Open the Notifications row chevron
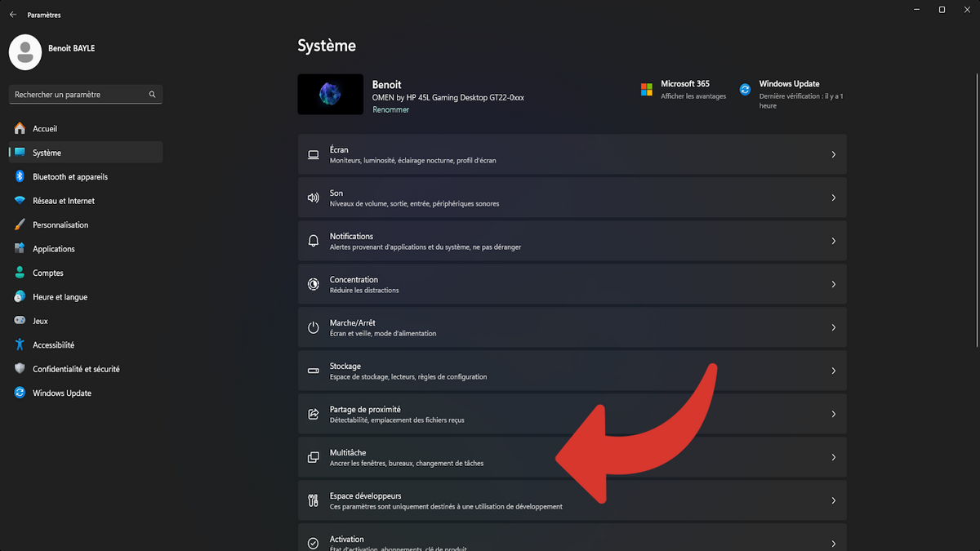 [833, 242]
